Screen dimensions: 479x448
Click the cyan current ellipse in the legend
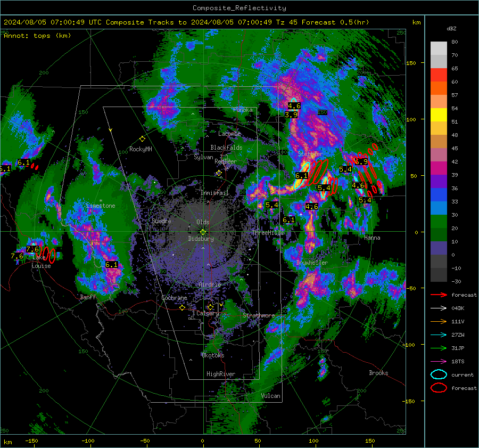coord(439,374)
